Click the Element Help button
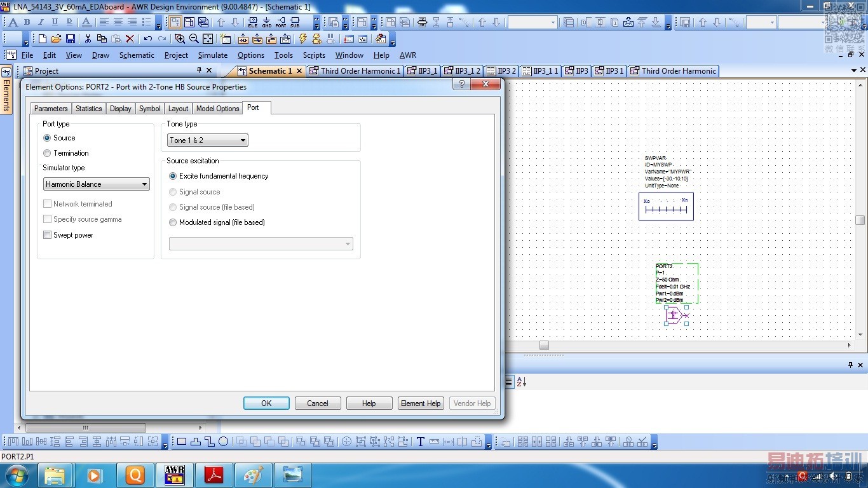The height and width of the screenshot is (488, 868). click(421, 403)
